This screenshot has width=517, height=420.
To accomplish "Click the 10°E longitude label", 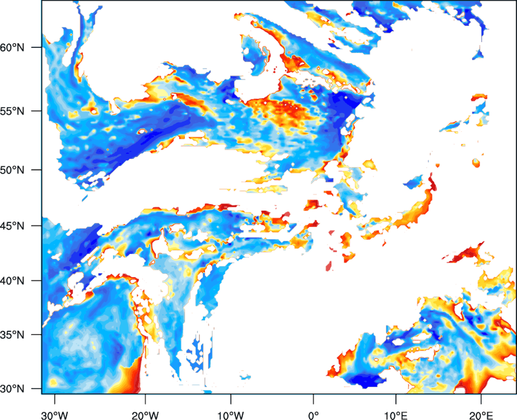I will [x=395, y=415].
